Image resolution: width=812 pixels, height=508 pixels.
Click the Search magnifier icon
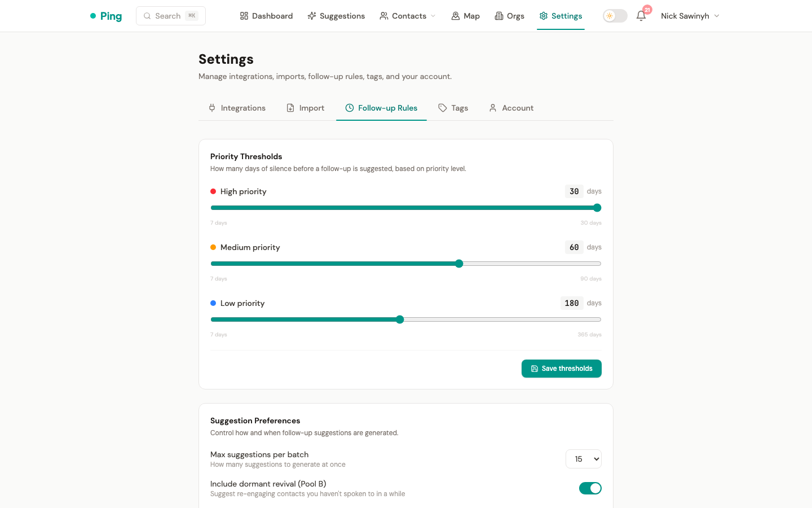pos(147,16)
